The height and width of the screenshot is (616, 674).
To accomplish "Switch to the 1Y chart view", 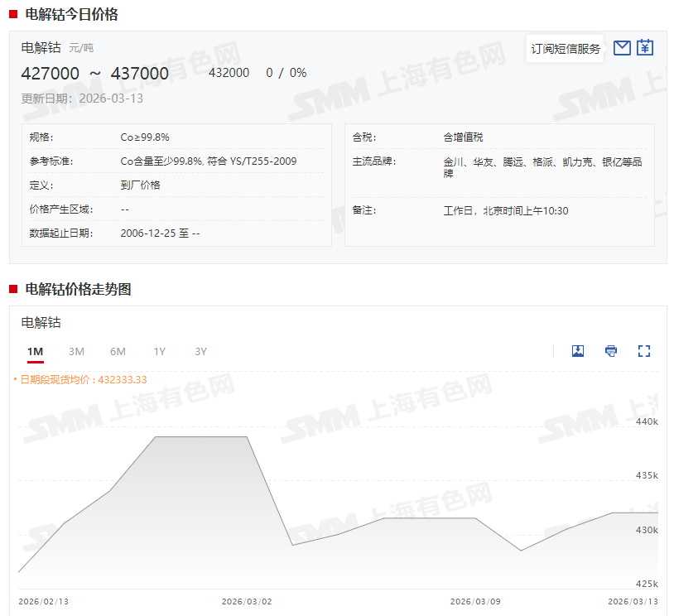I will pyautogui.click(x=159, y=352).
